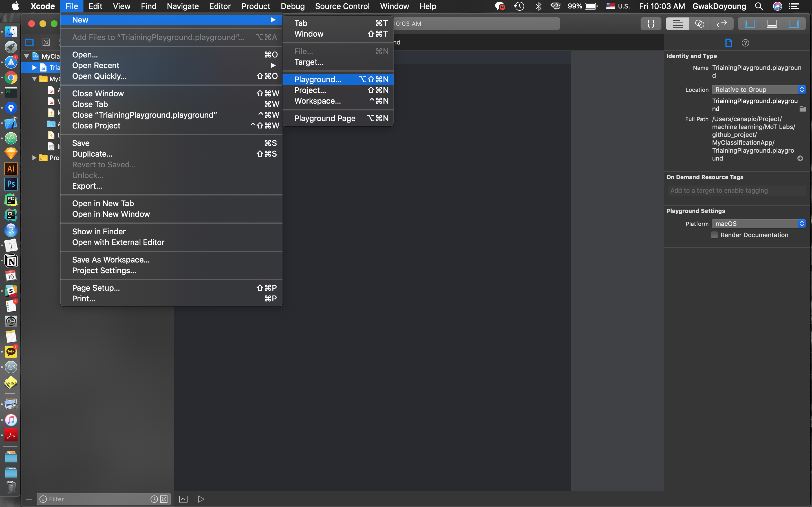Click the playground execute play button
The height and width of the screenshot is (507, 812).
[201, 499]
